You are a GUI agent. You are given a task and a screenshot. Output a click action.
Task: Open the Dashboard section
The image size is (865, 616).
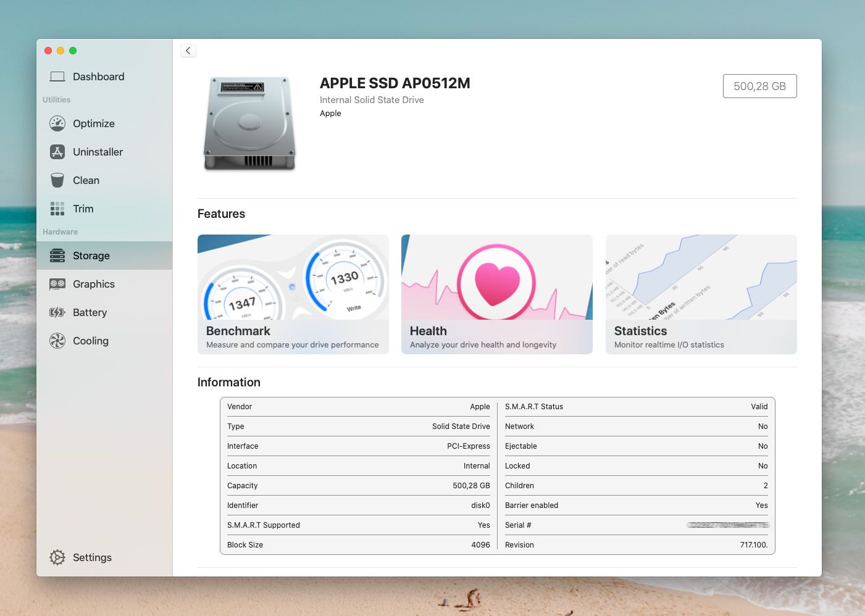click(104, 77)
